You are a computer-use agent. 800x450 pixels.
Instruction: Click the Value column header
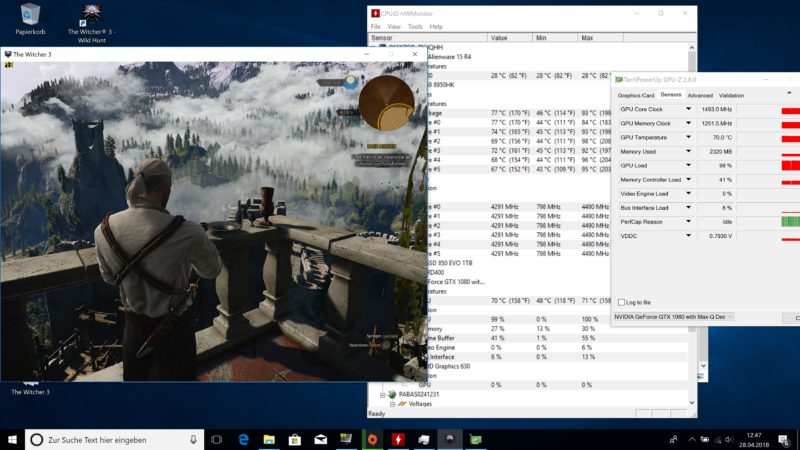[x=510, y=38]
